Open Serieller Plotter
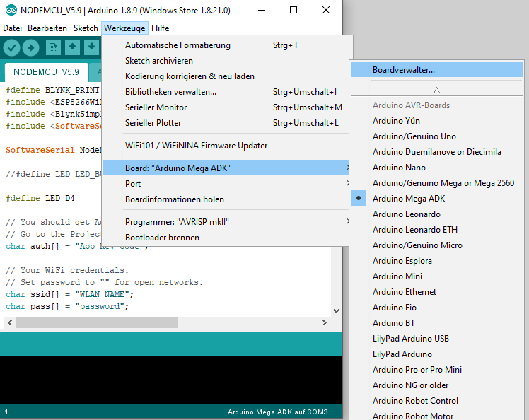 pyautogui.click(x=226, y=123)
